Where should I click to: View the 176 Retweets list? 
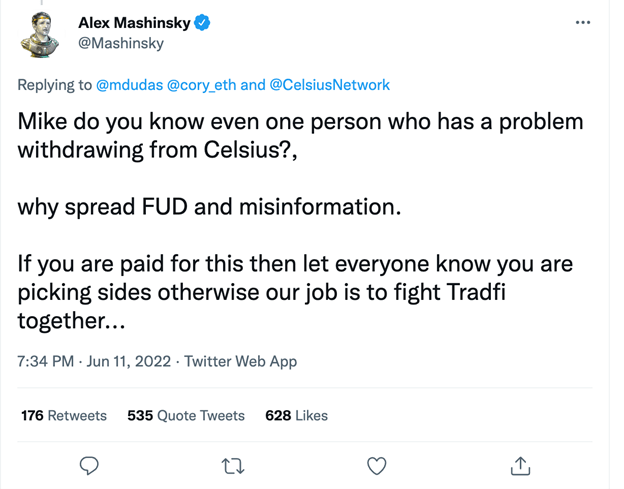point(64,415)
